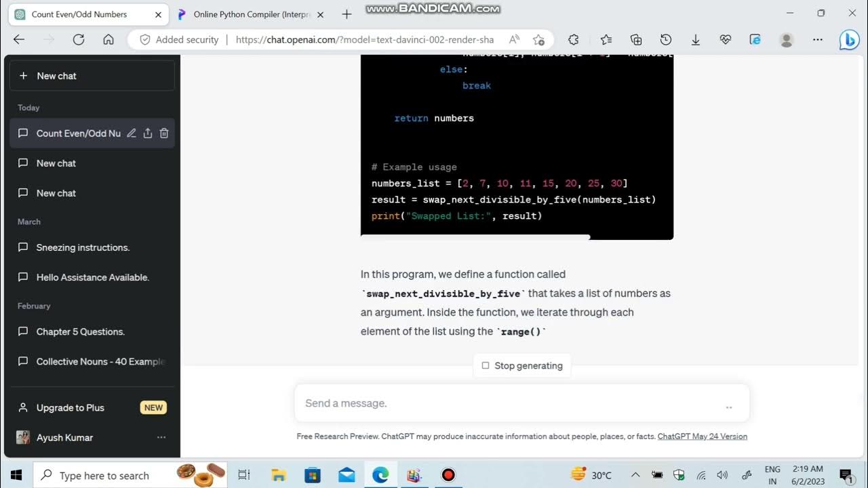
Task: Open Task View
Action: click(x=244, y=475)
